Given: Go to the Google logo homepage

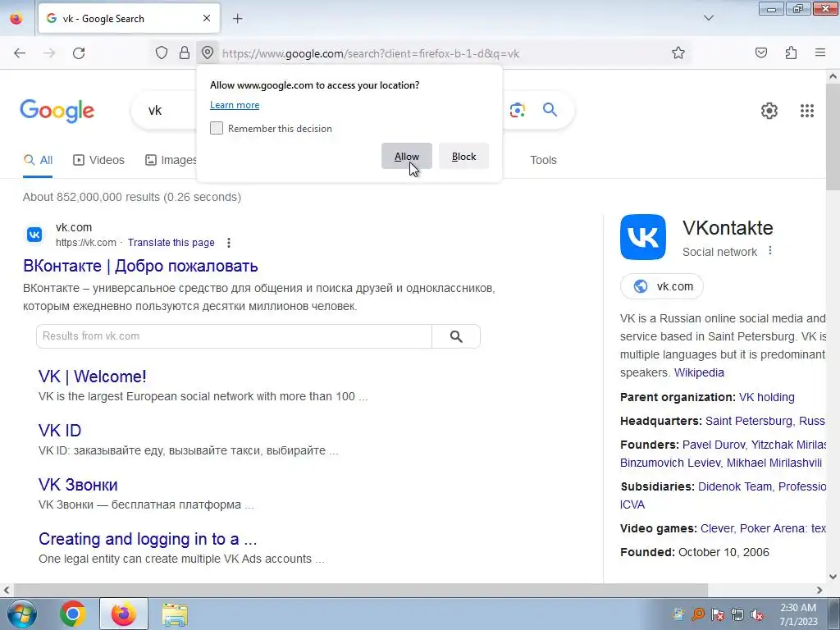Looking at the screenshot, I should tap(57, 111).
